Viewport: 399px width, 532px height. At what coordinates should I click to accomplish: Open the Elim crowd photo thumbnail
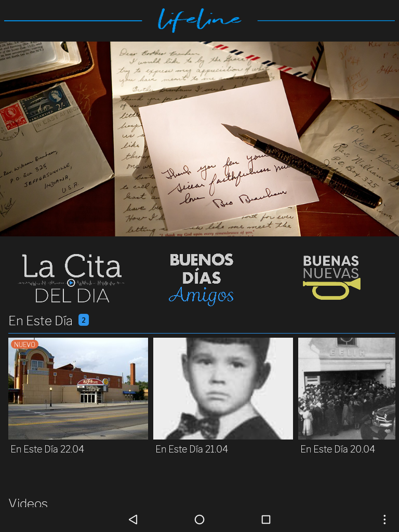pos(347,389)
